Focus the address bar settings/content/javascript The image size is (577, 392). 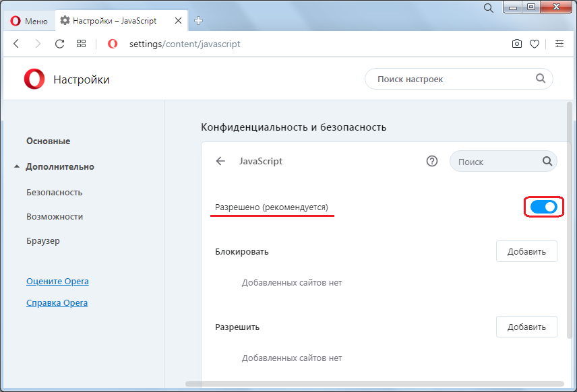185,44
